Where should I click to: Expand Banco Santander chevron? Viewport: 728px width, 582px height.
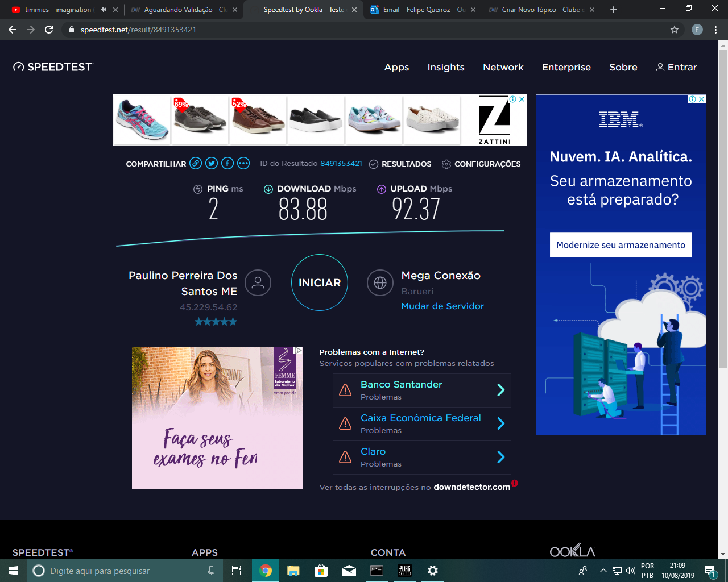(x=501, y=390)
